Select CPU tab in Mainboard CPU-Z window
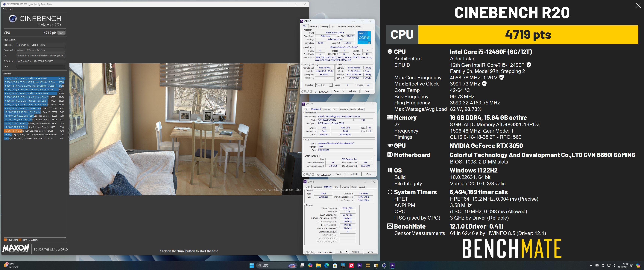The image size is (644, 270). [x=306, y=109]
